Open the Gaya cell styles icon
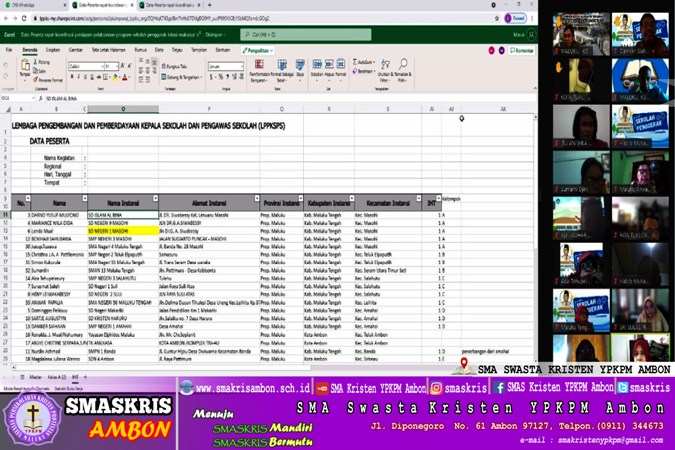675x450 pixels. coord(300,65)
